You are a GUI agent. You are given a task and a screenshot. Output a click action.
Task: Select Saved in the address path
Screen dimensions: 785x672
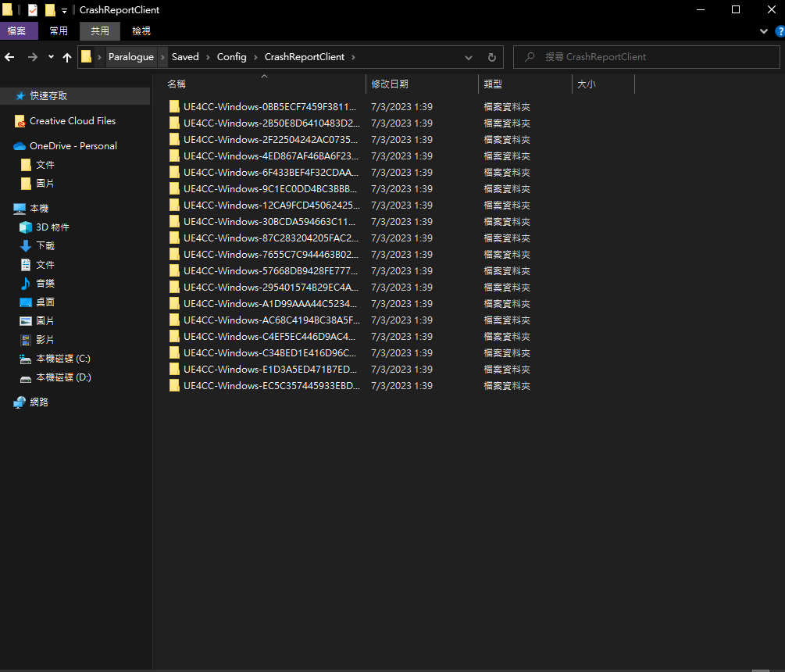click(x=185, y=57)
